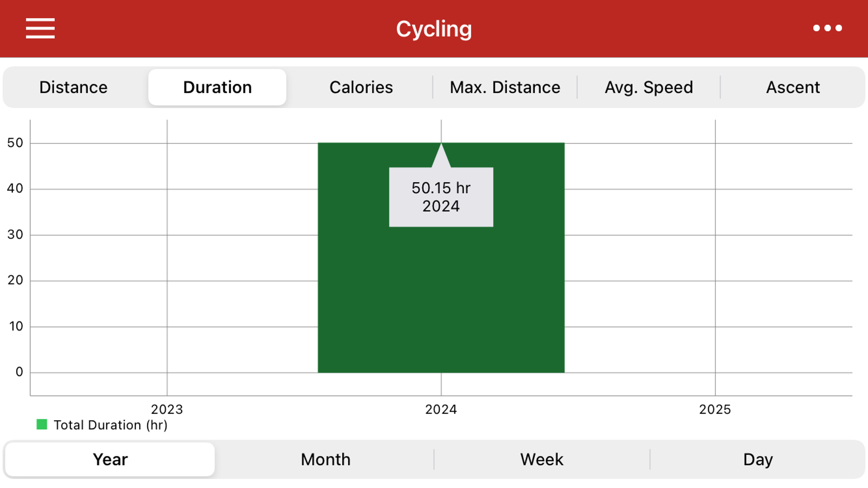This screenshot has width=868, height=488.
Task: Tap the 2025 axis label
Action: [x=715, y=409]
